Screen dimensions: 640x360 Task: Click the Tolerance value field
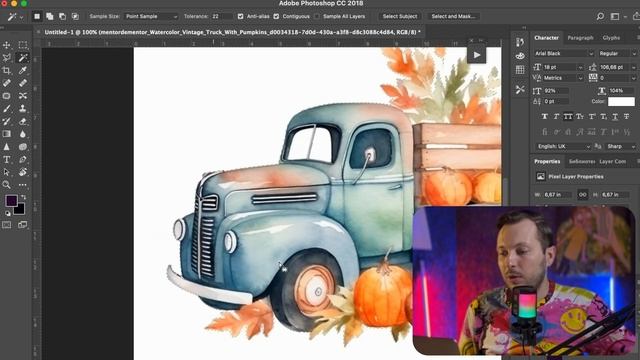(x=221, y=16)
